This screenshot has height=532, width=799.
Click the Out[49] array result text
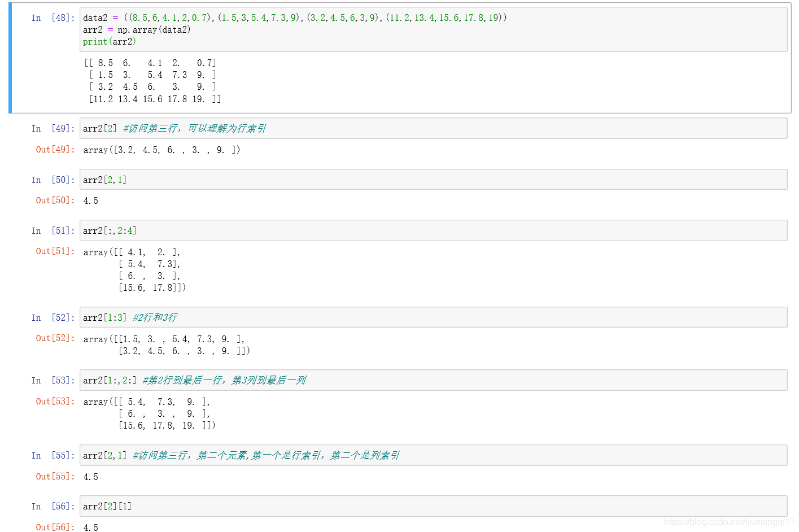click(161, 150)
